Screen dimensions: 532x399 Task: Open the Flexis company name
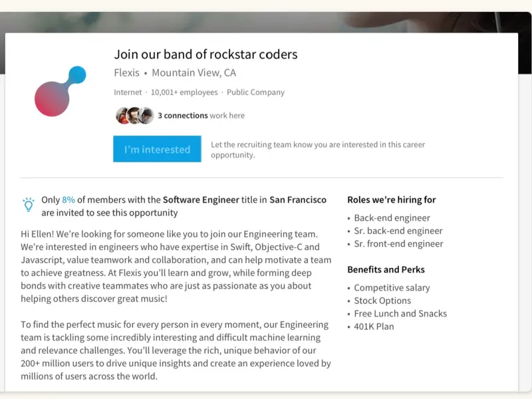127,73
